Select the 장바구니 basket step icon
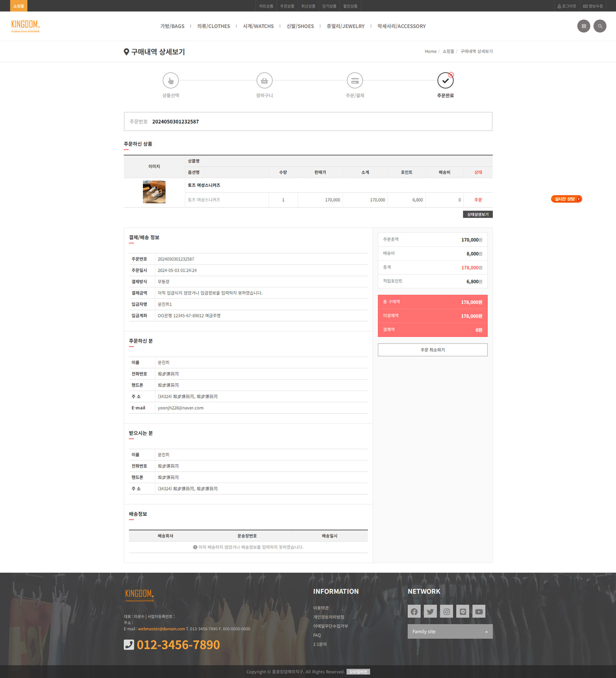Image resolution: width=616 pixels, height=678 pixels. point(264,80)
